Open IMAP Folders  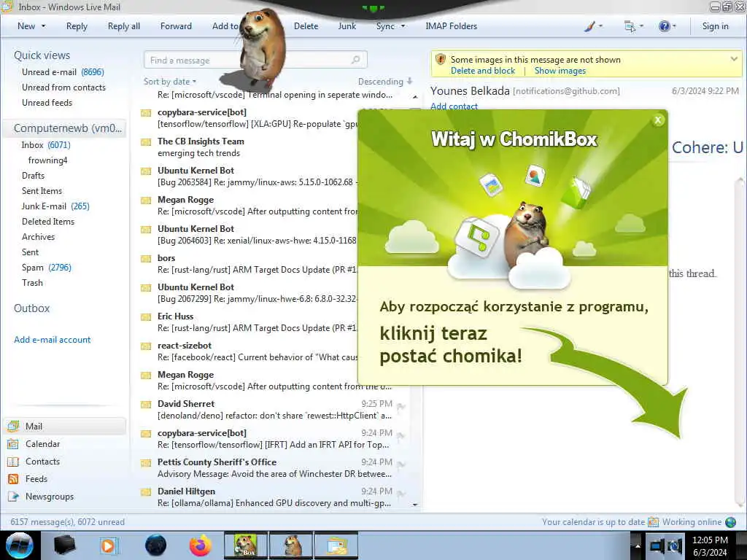coord(451,26)
